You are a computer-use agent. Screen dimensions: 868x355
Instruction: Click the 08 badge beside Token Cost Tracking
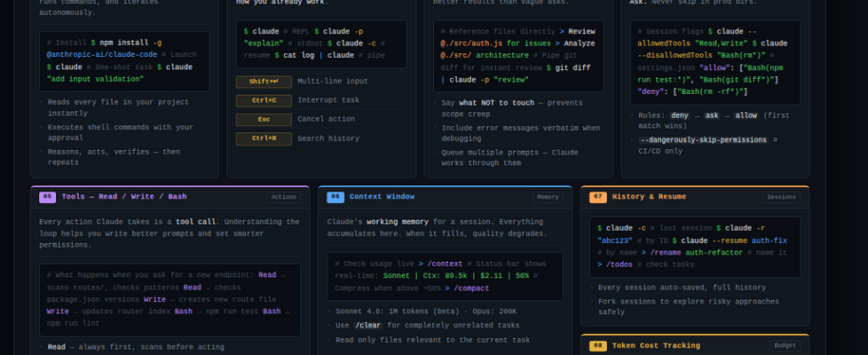[598, 345]
